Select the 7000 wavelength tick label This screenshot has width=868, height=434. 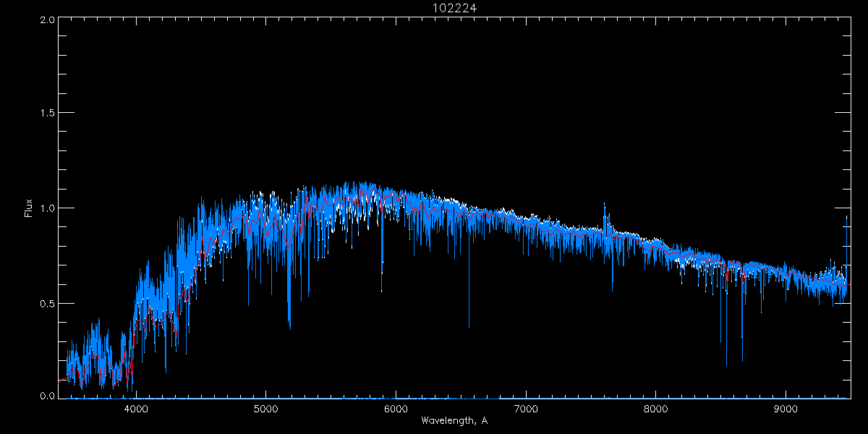[526, 409]
